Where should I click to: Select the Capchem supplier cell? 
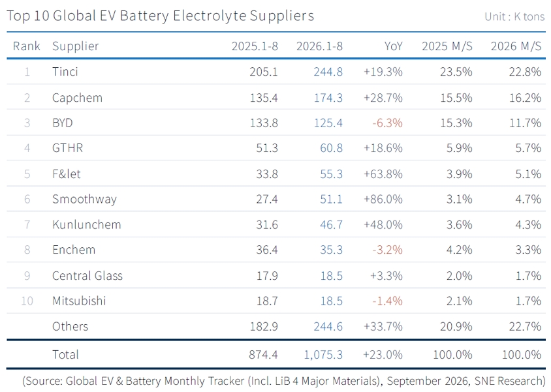[x=77, y=98]
